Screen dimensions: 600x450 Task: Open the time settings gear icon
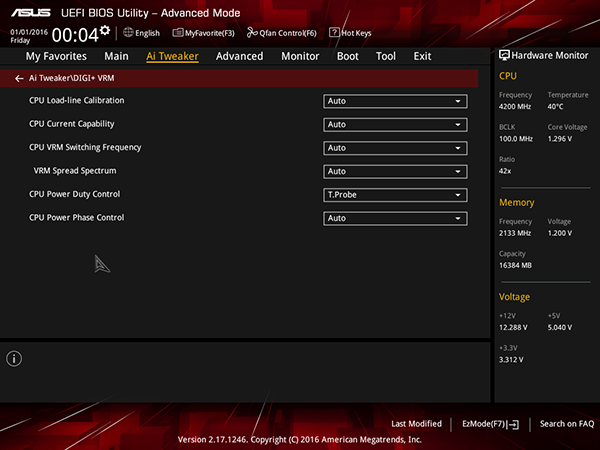pyautogui.click(x=105, y=30)
